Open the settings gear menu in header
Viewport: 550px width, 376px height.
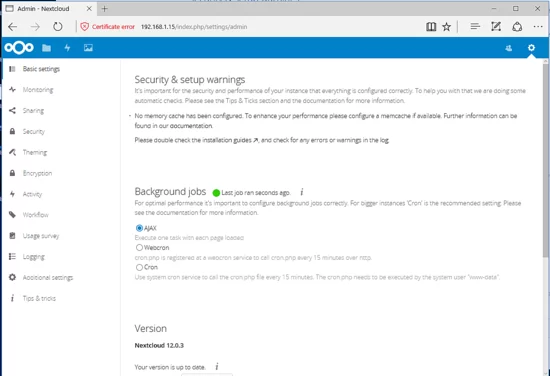tap(531, 48)
